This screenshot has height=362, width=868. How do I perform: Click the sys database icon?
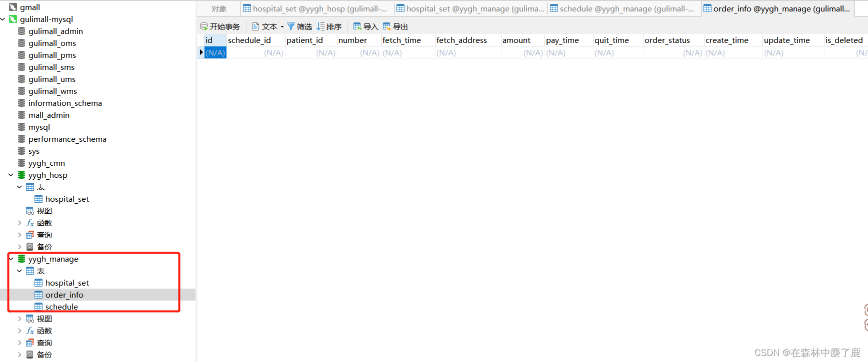tap(21, 151)
